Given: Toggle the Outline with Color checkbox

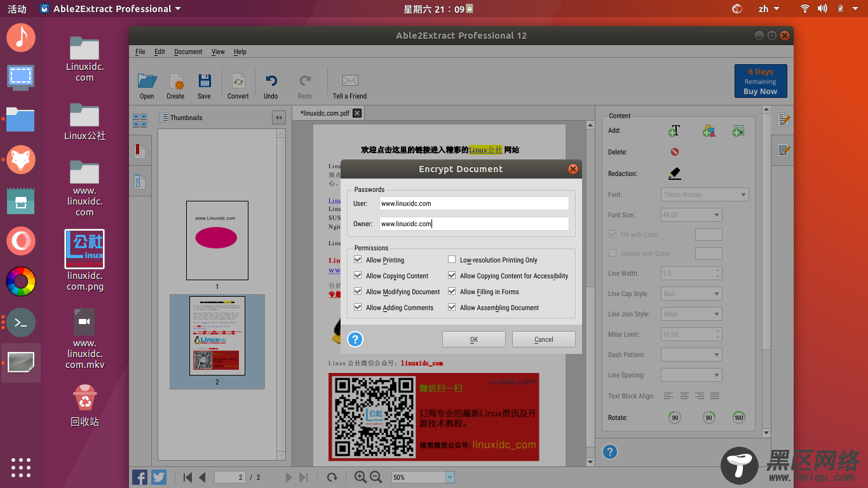Looking at the screenshot, I should point(613,253).
